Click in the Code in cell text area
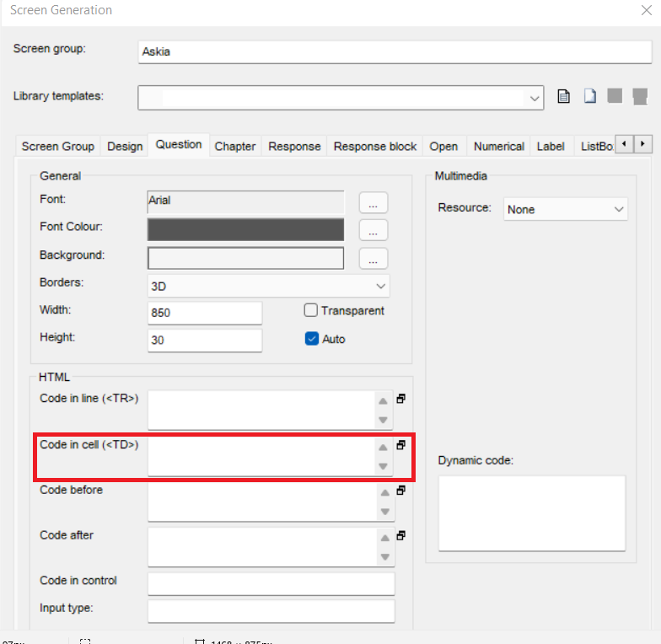 pos(261,457)
